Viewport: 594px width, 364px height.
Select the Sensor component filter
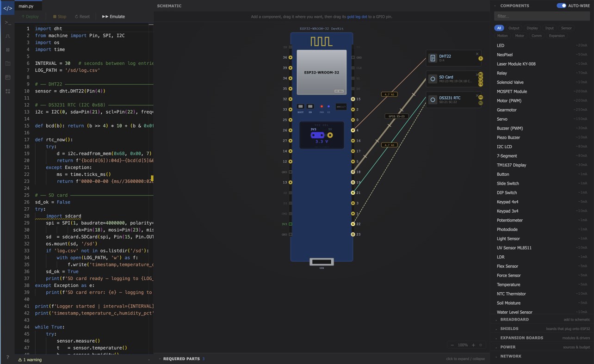566,28
